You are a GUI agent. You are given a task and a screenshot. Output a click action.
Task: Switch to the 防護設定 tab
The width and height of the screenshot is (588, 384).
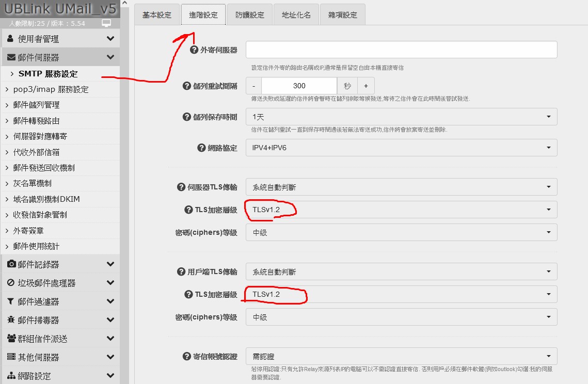[x=250, y=15]
